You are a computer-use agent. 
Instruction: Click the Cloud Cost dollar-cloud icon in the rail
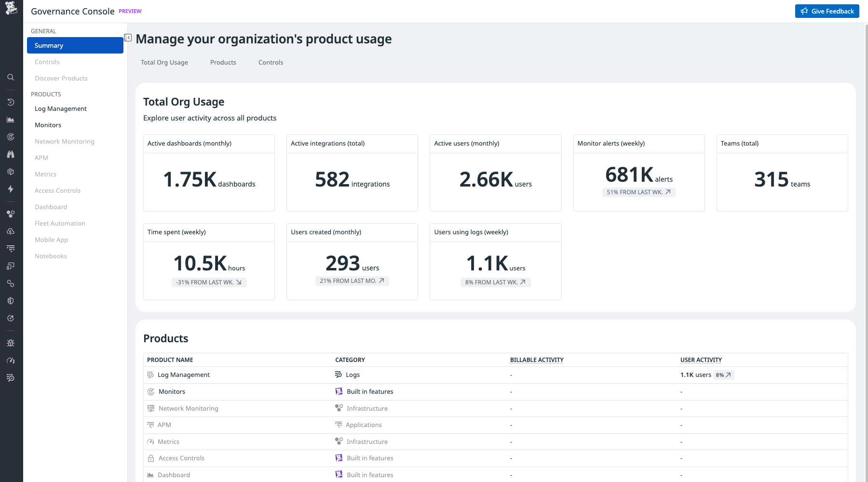click(x=11, y=231)
